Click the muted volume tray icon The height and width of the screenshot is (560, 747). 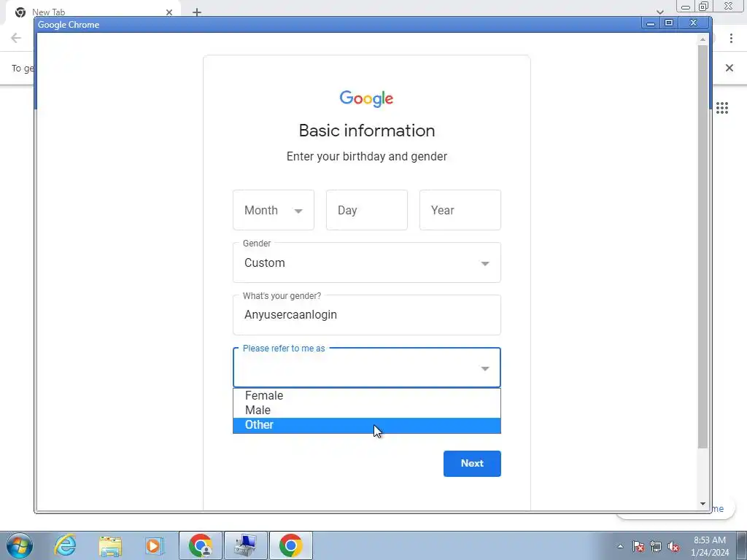click(x=673, y=546)
